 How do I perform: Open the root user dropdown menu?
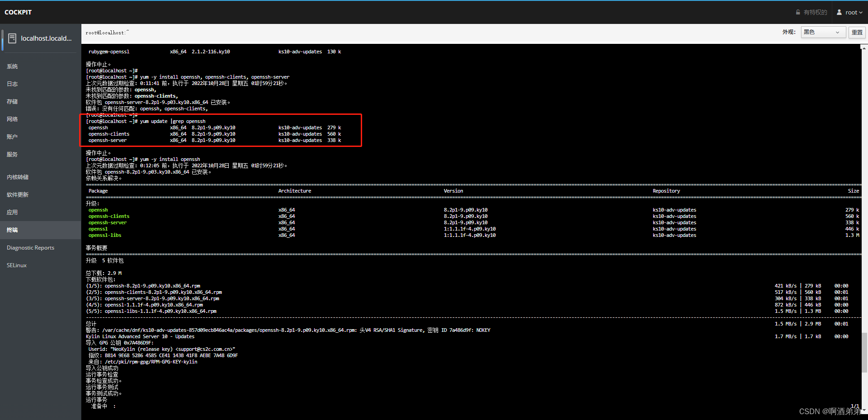849,12
